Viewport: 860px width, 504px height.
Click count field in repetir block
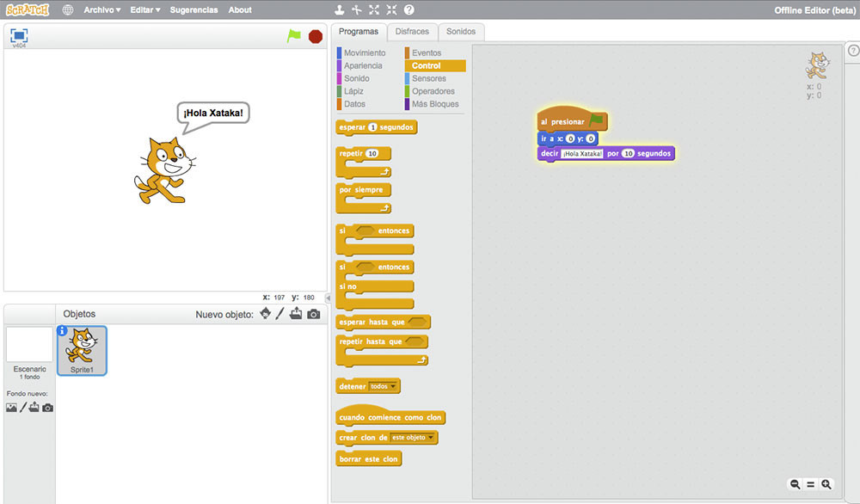[372, 154]
